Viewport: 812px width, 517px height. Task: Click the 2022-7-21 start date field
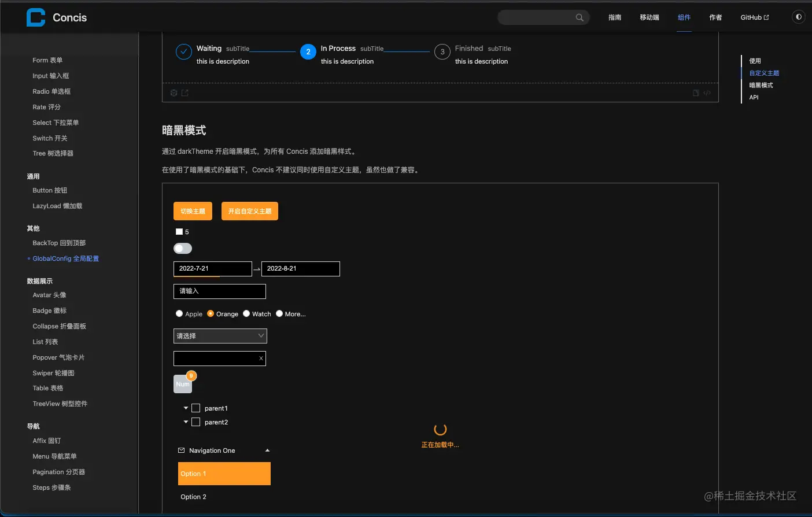click(213, 269)
